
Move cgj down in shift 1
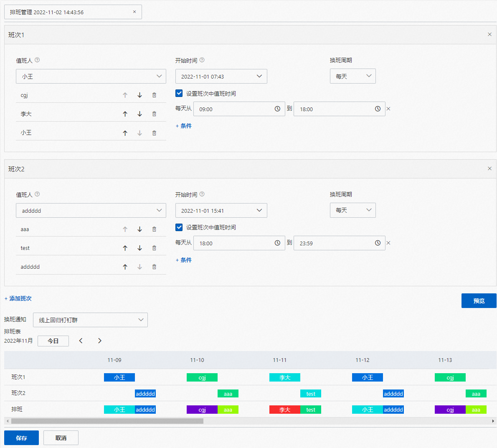(x=139, y=95)
